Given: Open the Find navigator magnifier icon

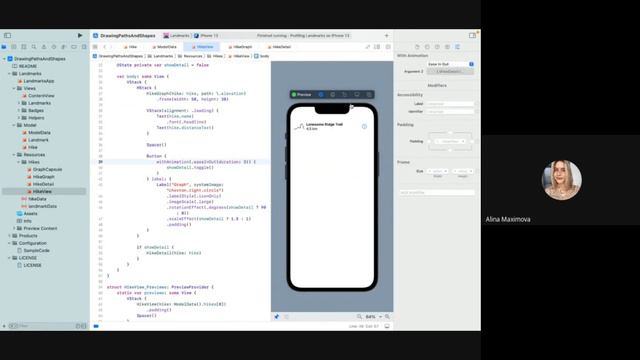Looking at the screenshot, I should click(34, 47).
